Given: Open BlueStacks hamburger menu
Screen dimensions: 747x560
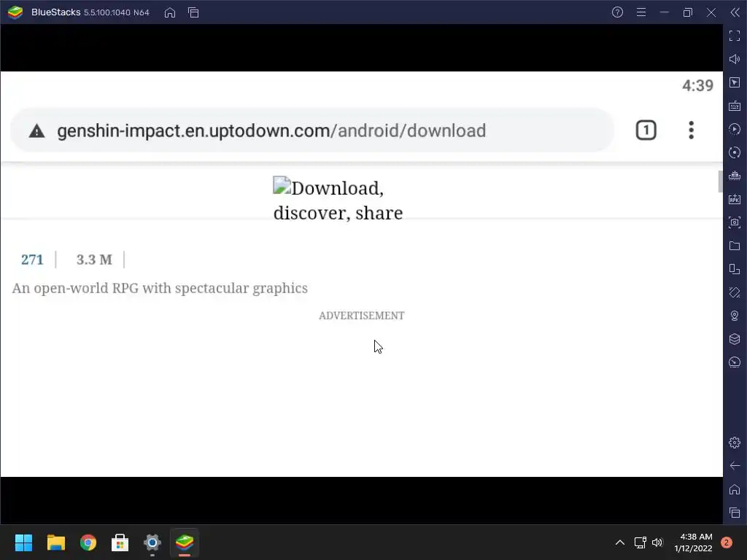Looking at the screenshot, I should click(641, 12).
